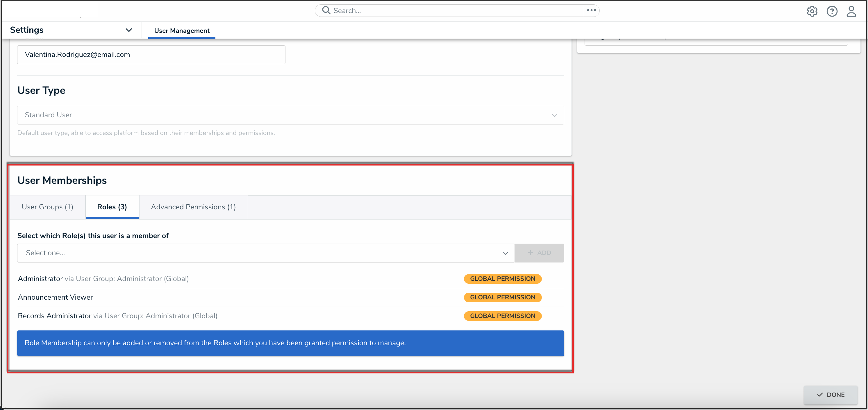Click in the email address field
868x410 pixels.
pos(151,55)
